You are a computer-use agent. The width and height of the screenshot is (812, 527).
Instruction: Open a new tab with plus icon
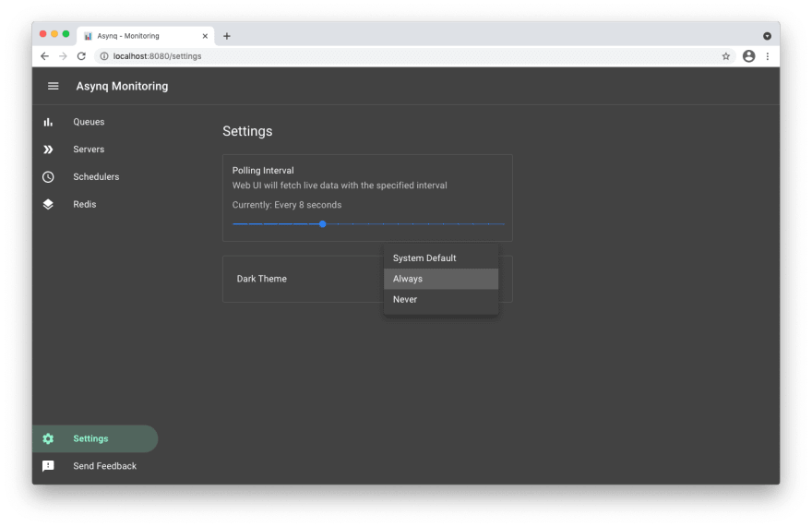(x=226, y=36)
